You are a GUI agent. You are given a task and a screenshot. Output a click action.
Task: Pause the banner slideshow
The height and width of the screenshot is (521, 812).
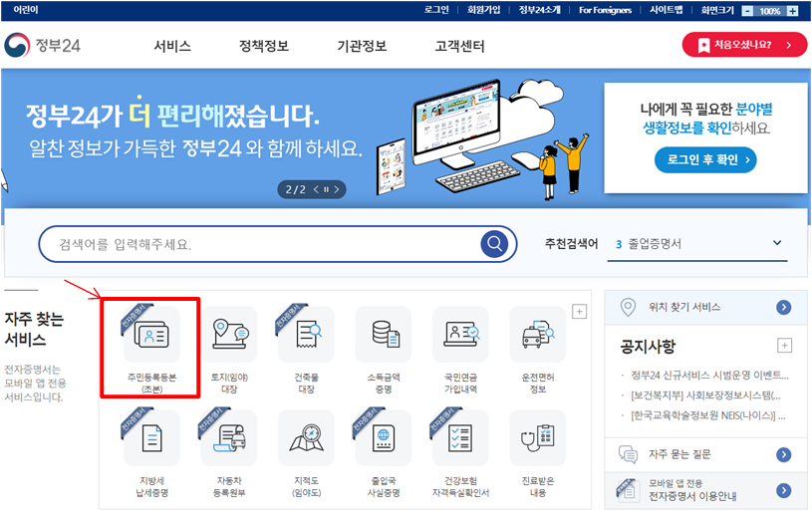pyautogui.click(x=326, y=189)
